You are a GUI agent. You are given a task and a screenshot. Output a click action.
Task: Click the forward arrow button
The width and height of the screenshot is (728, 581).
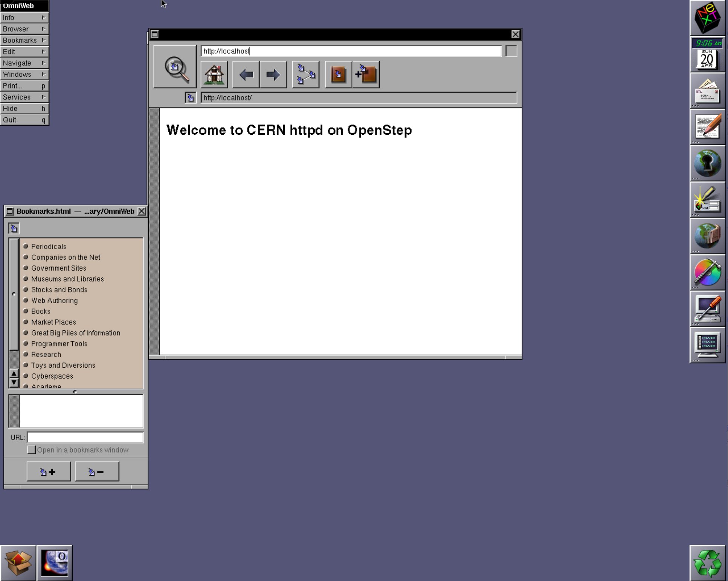tap(273, 75)
